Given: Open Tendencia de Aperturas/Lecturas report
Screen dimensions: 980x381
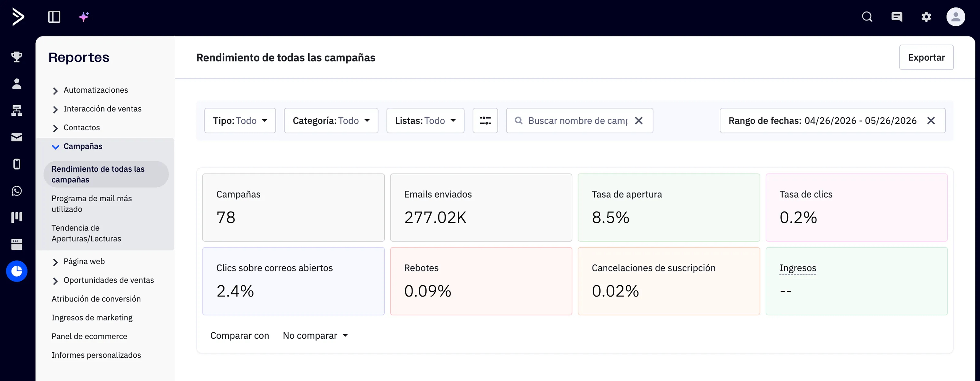Looking at the screenshot, I should [x=86, y=233].
